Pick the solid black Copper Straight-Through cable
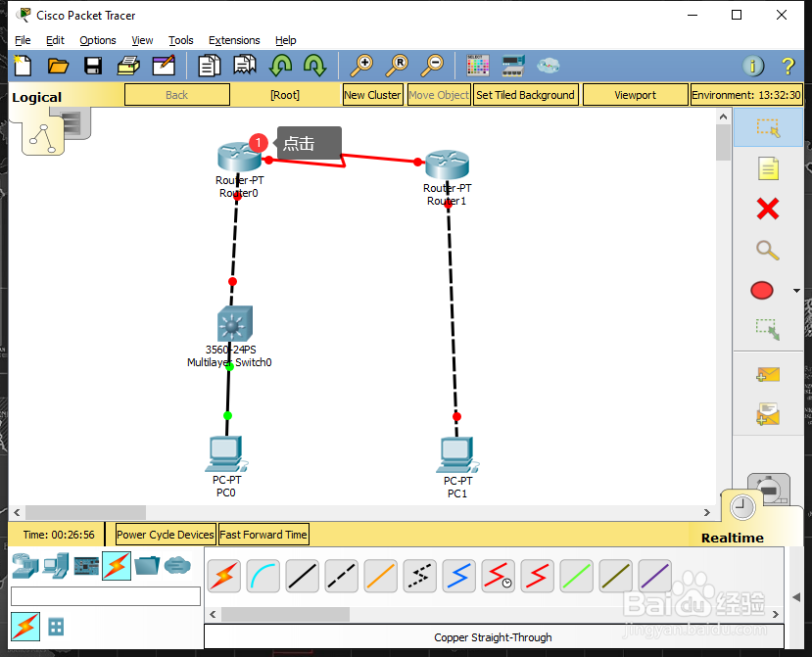 [303, 576]
